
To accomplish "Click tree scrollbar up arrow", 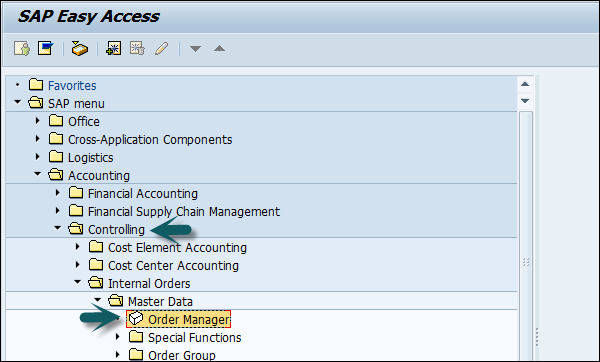I will [x=525, y=84].
